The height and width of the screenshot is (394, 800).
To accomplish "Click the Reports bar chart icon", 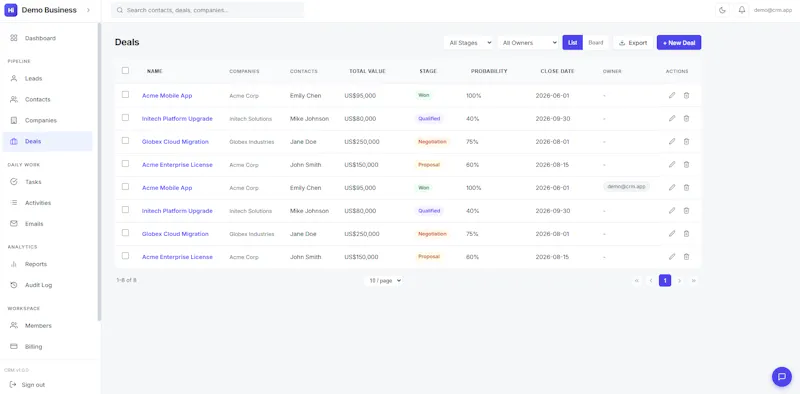I will click(14, 264).
